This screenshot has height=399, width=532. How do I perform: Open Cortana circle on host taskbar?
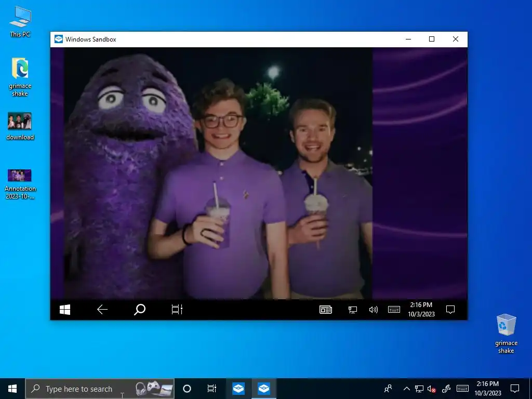point(187,389)
